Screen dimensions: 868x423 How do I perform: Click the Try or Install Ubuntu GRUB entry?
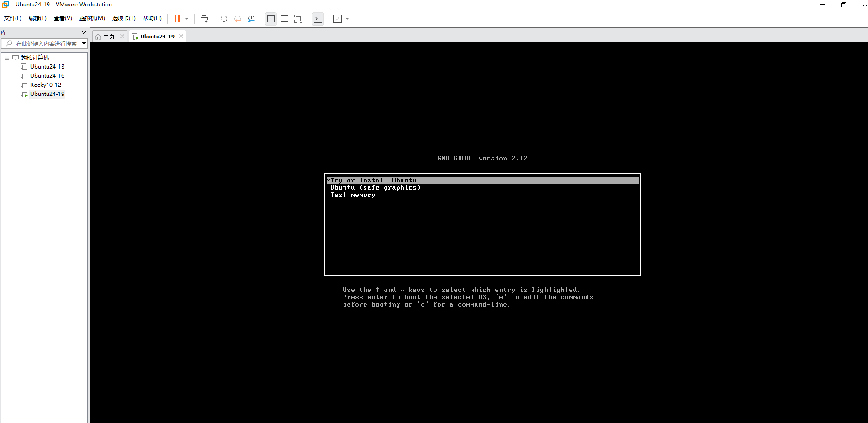pos(482,180)
